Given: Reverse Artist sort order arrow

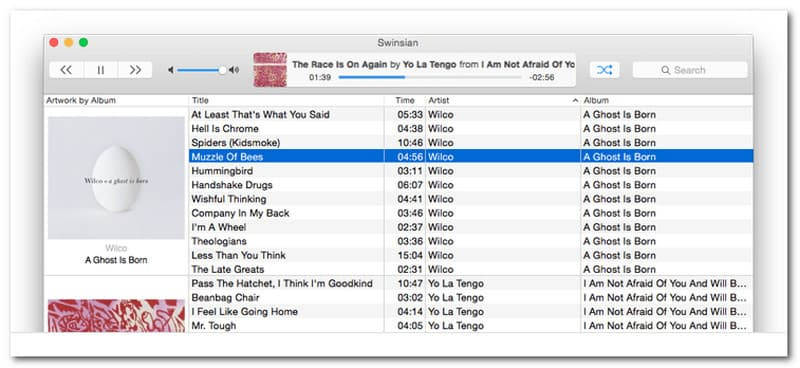Looking at the screenshot, I should [x=576, y=101].
